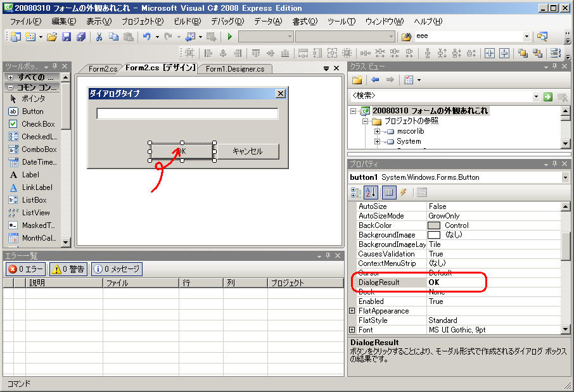Viewport: 574px width, 392px height.
Task: Expand the mscorlib tree node
Action: (378, 131)
